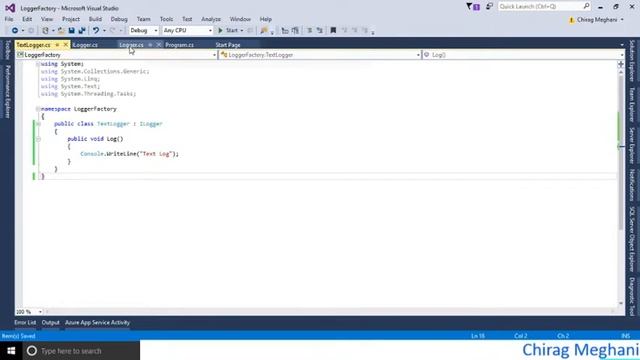Toggle the pin on the Logger.cs tab

pyautogui.click(x=150, y=45)
